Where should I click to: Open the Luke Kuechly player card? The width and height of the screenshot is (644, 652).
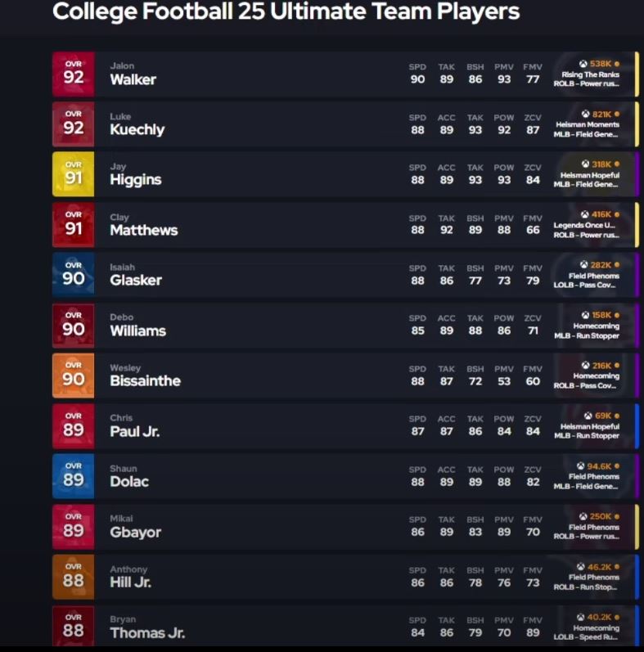(x=345, y=124)
